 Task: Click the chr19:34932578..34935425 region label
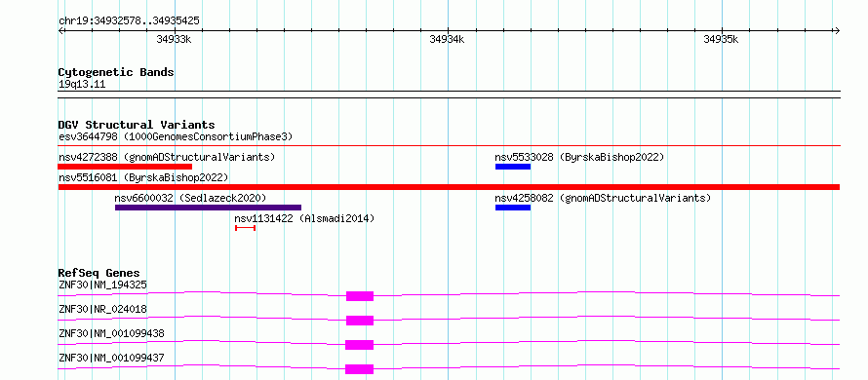point(129,21)
